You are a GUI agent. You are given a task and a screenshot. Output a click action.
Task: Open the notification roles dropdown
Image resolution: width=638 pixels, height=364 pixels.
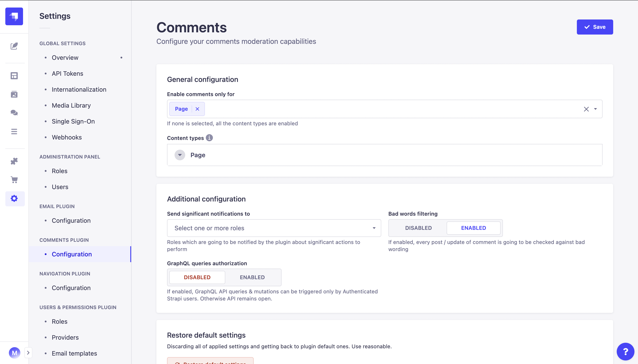point(274,228)
